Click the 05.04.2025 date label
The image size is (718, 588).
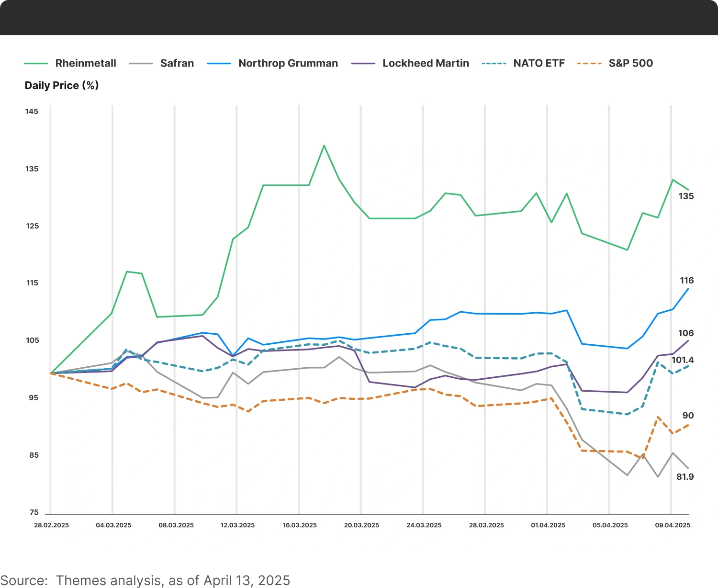(610, 525)
